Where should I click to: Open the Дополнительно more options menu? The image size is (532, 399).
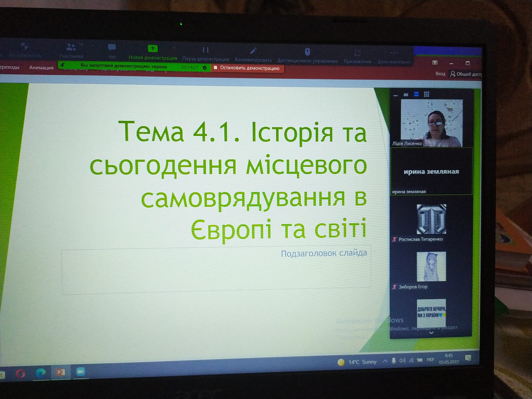(x=394, y=57)
